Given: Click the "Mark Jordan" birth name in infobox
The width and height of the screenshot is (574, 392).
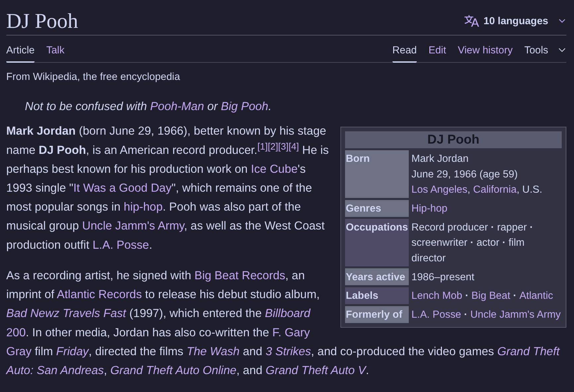Looking at the screenshot, I should click(440, 159).
